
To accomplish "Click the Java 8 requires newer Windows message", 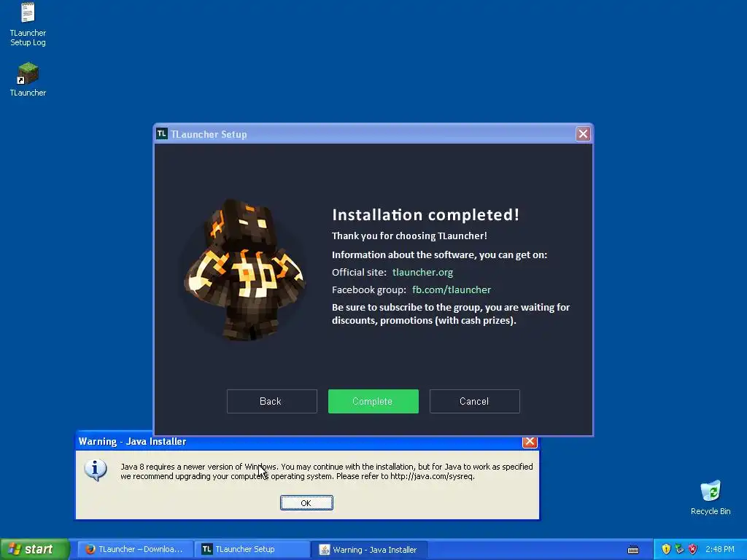I will pos(326,472).
